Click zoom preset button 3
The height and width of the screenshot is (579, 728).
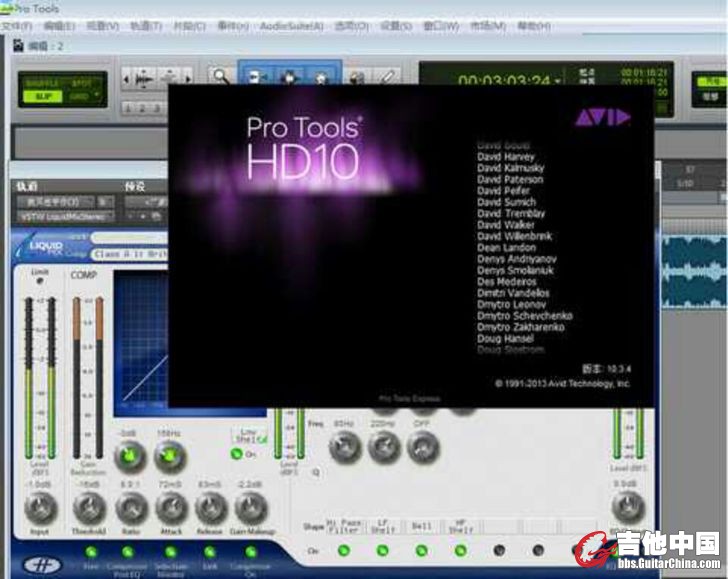tap(157, 109)
